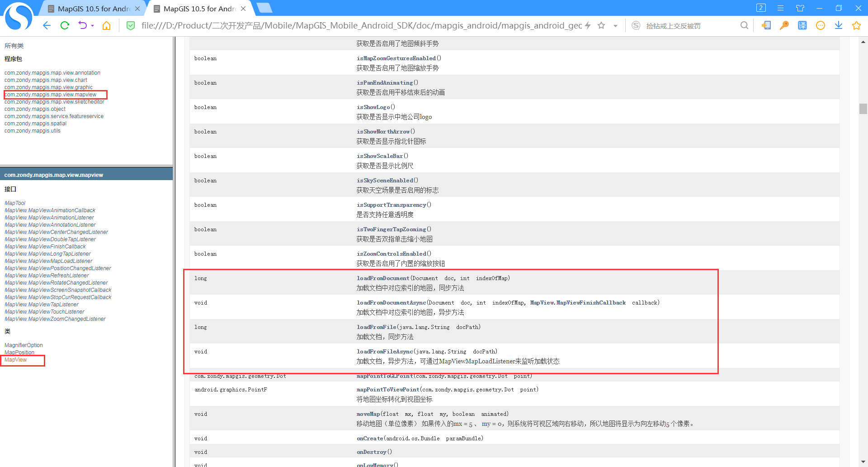Click the page vertical scrollbar thumb

pos(863,109)
